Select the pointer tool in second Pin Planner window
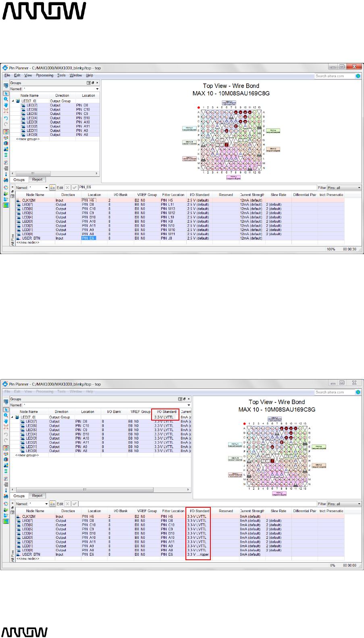The image size is (364, 638). click(x=6, y=410)
